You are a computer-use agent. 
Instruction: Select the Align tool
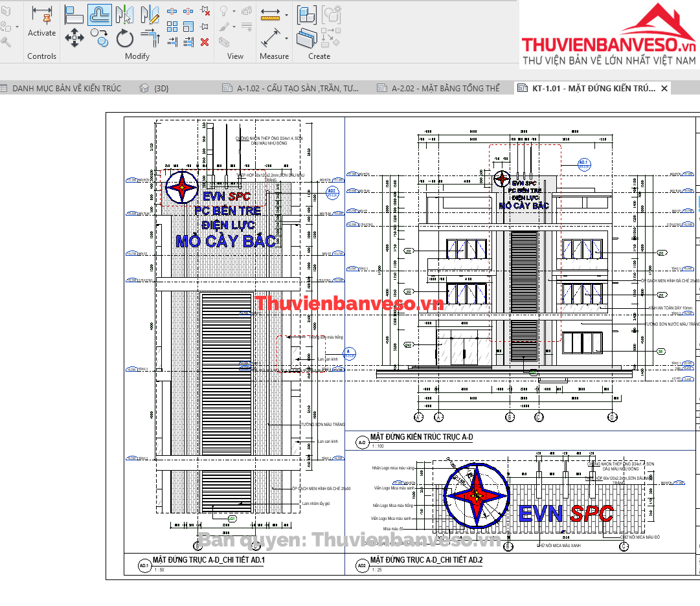coord(74,14)
